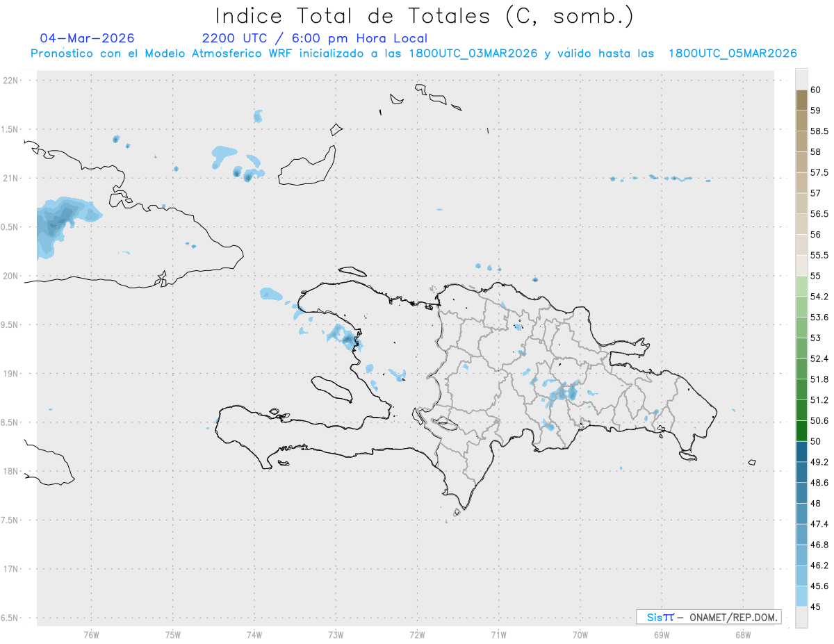The height and width of the screenshot is (644, 834).
Task: Click the colorbar label "50.6"
Action: tap(819, 420)
